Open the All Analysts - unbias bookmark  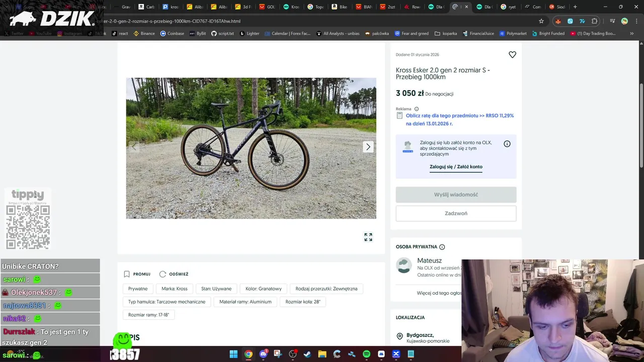click(x=338, y=33)
